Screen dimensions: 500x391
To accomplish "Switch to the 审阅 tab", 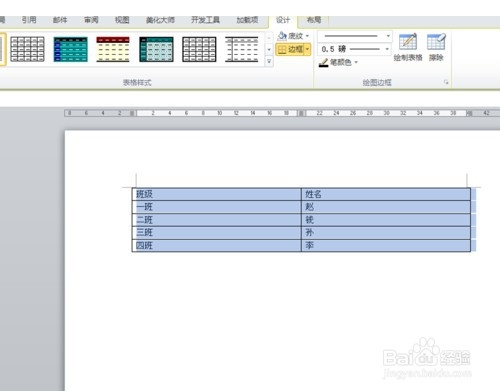I will (x=91, y=20).
